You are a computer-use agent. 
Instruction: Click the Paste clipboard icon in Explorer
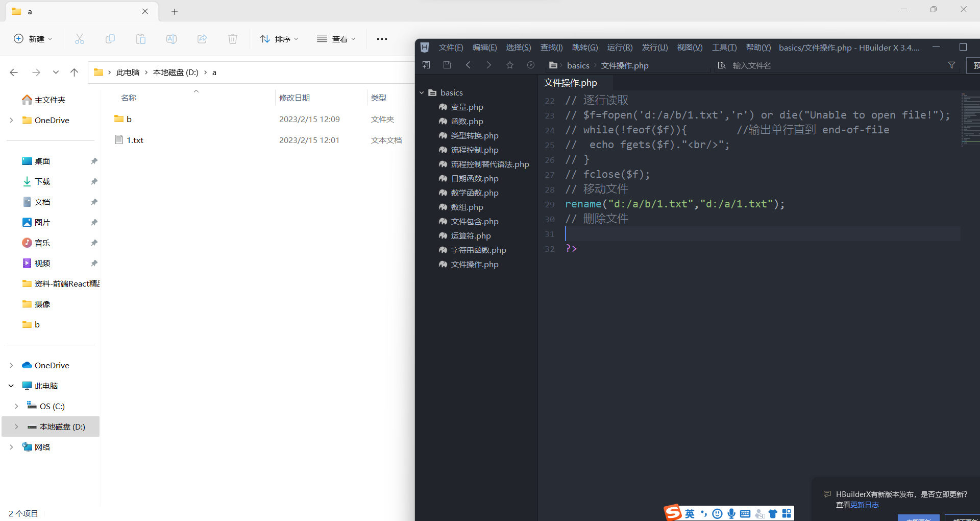click(x=141, y=39)
